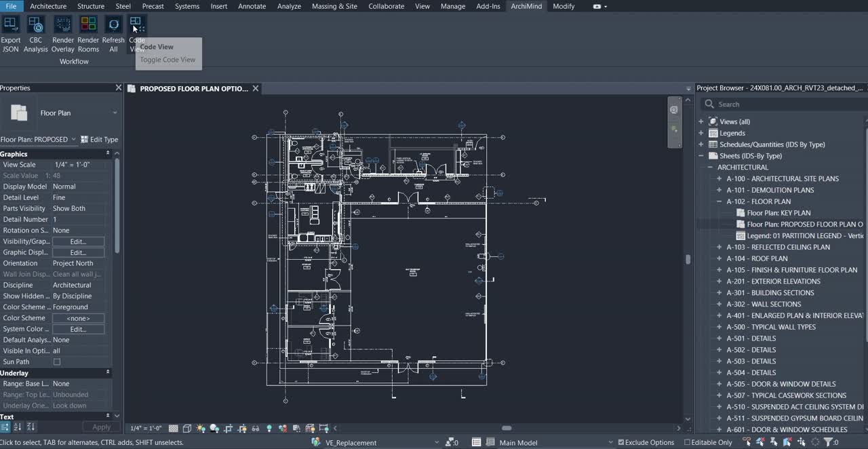Uncheck the Exclude Options checkbox
The height and width of the screenshot is (449, 868).
coord(621,442)
